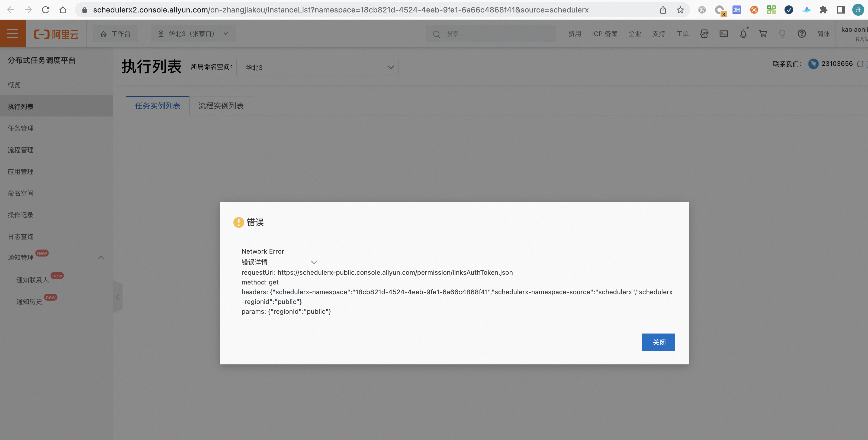868x440 pixels.
Task: Open the notifications bell
Action: 743,34
